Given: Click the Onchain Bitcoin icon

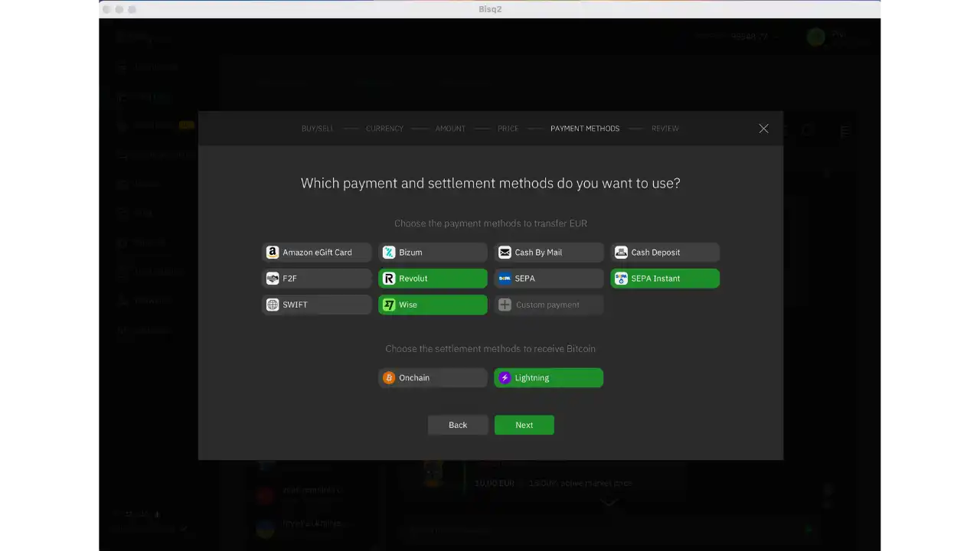Looking at the screenshot, I should coord(389,378).
